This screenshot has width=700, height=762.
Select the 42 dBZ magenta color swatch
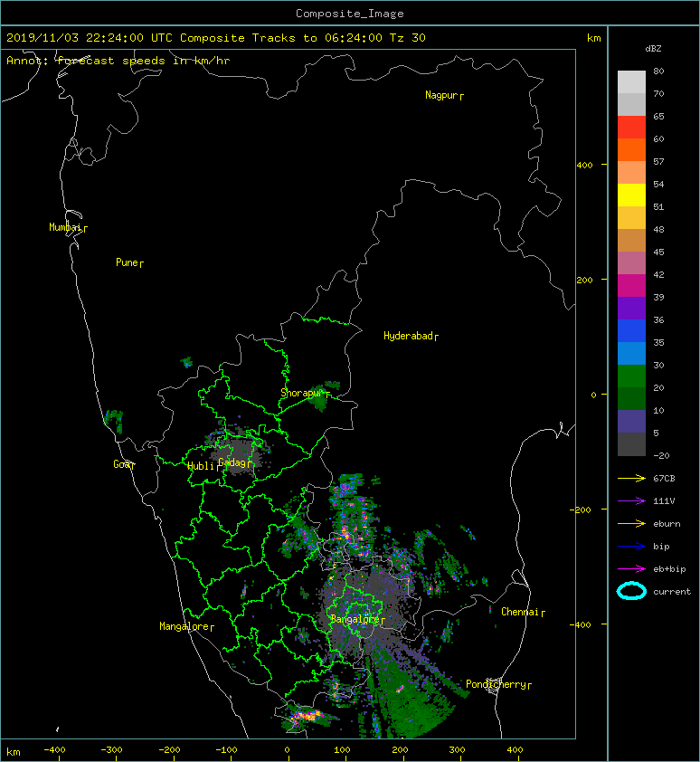631,286
